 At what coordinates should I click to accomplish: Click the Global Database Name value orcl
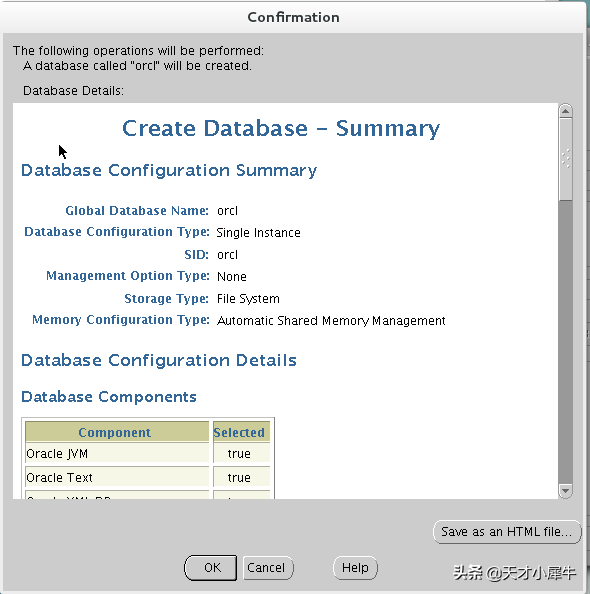[x=227, y=211]
